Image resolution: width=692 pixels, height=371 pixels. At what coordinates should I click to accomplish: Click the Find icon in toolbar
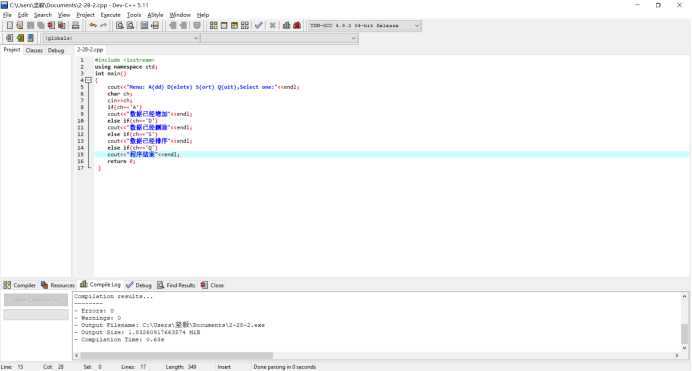pos(120,26)
